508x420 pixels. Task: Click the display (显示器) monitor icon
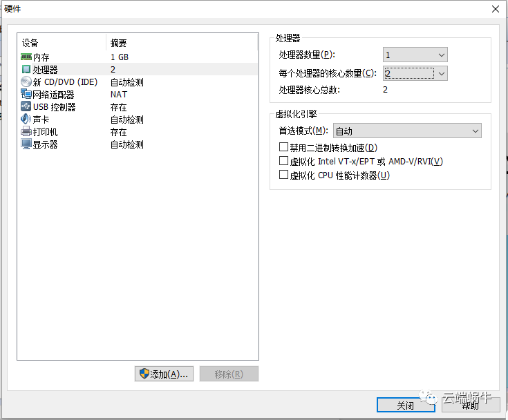coord(26,144)
